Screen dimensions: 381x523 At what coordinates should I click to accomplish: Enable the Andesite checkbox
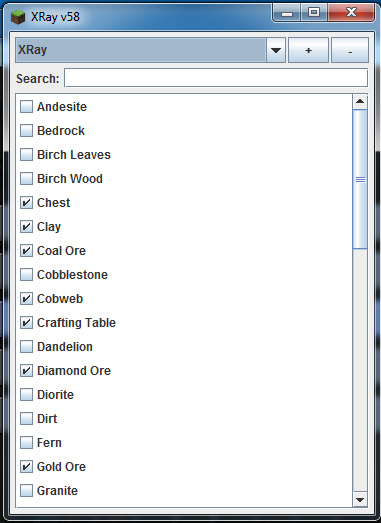[x=26, y=107]
